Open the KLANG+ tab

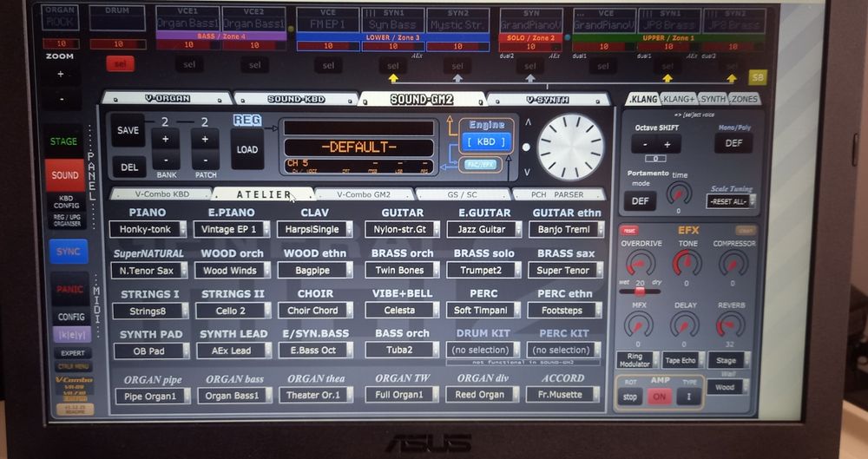tap(680, 99)
